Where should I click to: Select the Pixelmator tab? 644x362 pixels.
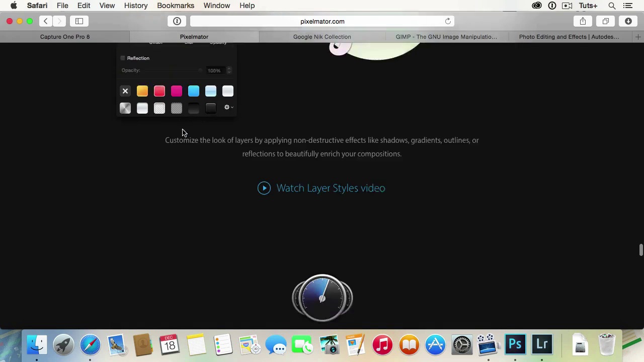[194, 37]
